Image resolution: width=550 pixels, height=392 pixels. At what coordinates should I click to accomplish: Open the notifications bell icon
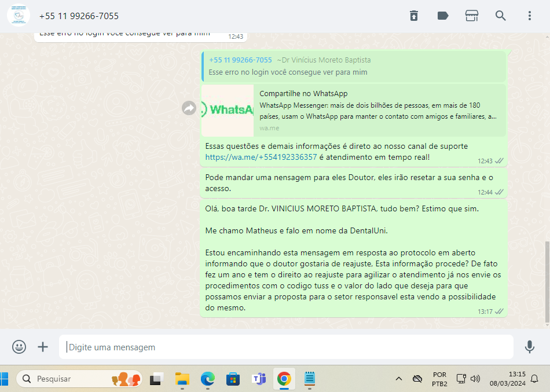534,379
